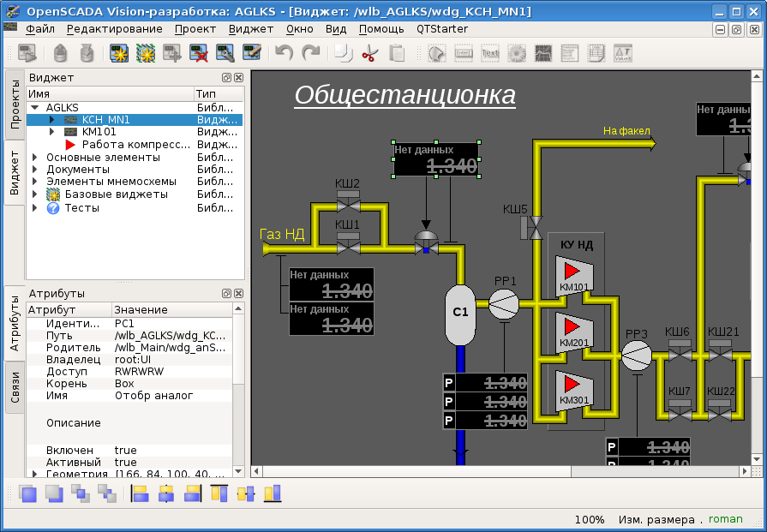
Task: Expand the KM101 widget node
Action: (52, 133)
